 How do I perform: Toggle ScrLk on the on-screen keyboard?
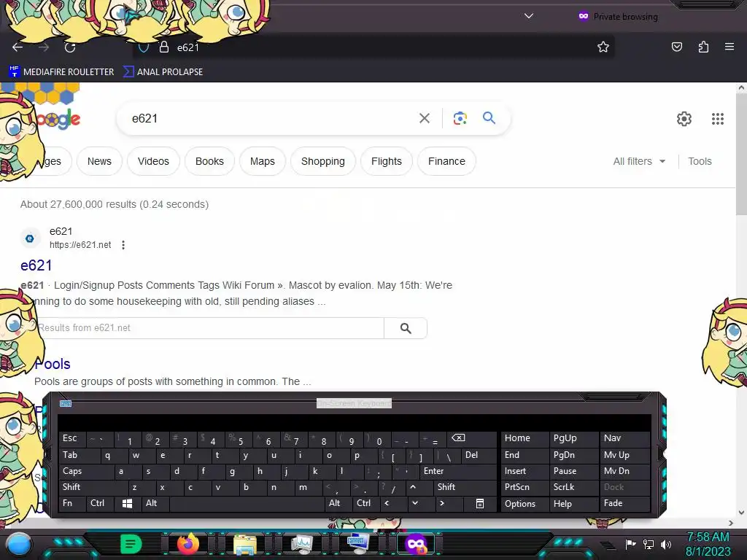(x=574, y=487)
